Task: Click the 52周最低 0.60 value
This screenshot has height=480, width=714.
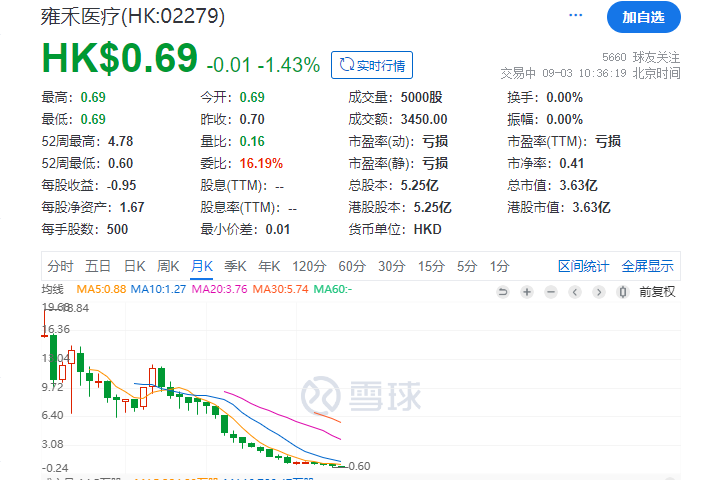Action: pyautogui.click(x=121, y=163)
